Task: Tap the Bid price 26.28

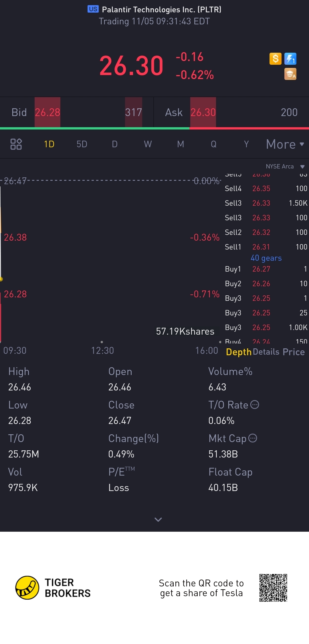Action: pos(47,112)
